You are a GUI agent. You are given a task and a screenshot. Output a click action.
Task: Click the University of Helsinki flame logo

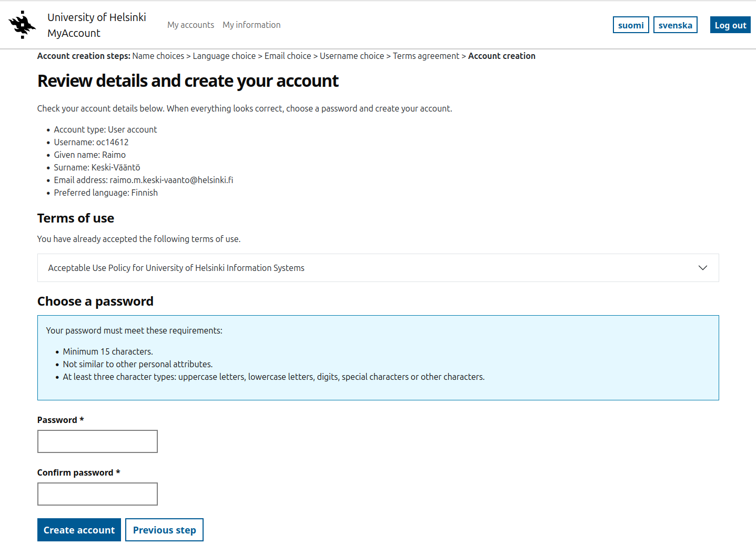coord(22,25)
